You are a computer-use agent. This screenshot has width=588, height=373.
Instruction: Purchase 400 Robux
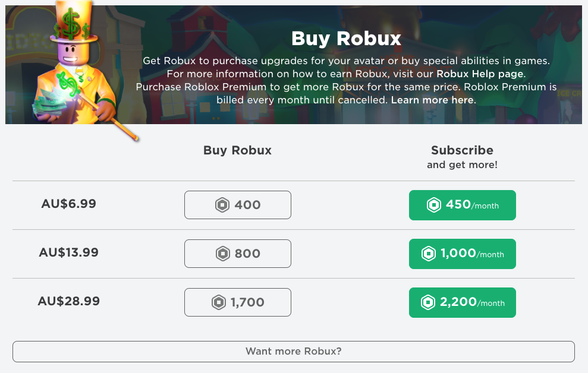tap(237, 204)
